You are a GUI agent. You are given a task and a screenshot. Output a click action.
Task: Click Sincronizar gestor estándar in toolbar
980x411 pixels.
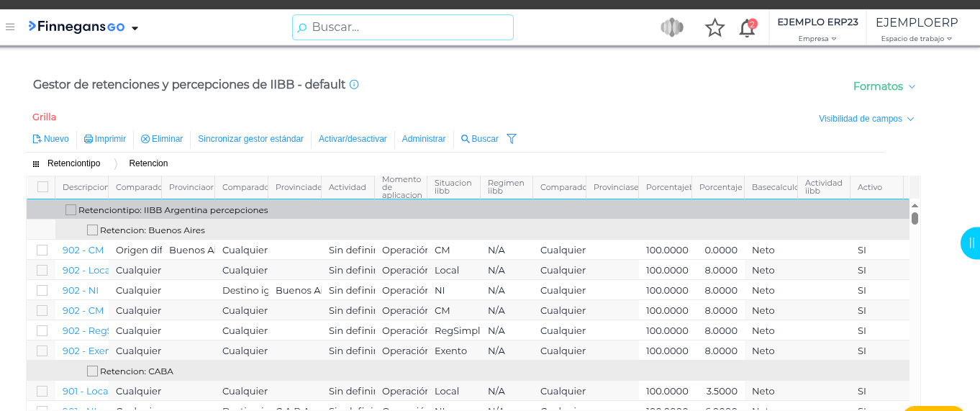[x=250, y=139]
